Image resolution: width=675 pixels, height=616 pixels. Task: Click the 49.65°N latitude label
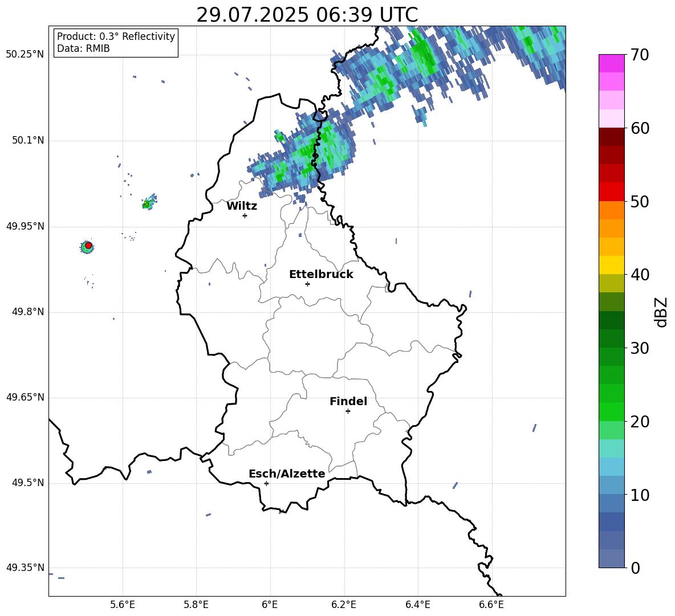(25, 397)
